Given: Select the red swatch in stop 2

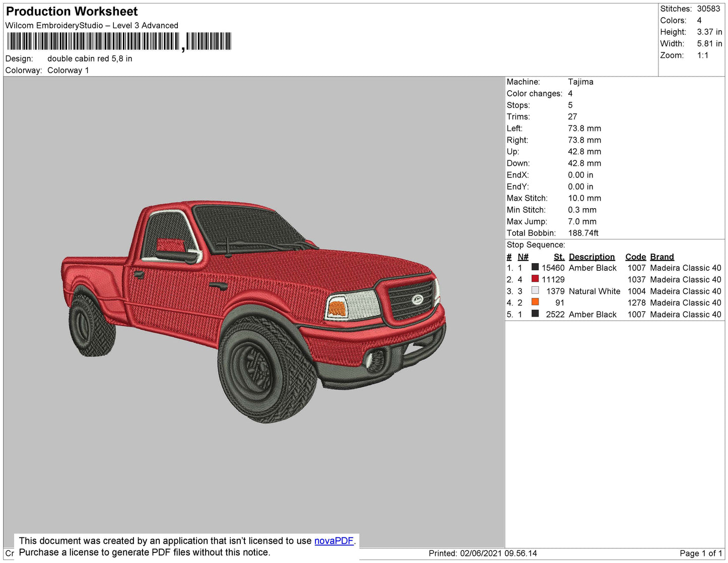Looking at the screenshot, I should tap(535, 279).
